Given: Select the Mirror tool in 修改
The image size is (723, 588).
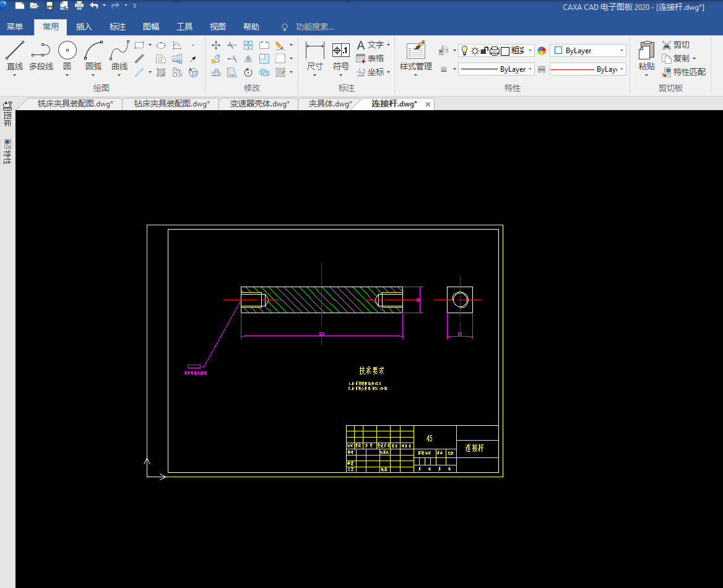Looking at the screenshot, I should pos(248,59).
